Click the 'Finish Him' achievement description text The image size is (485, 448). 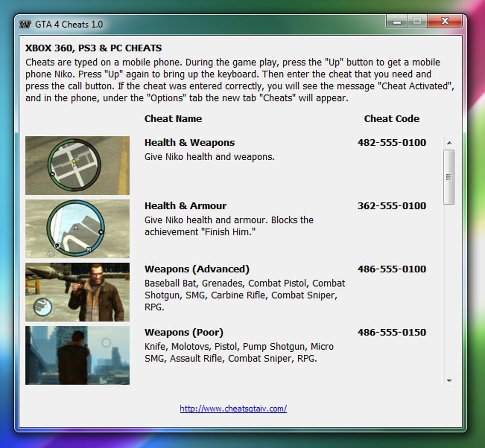click(x=229, y=226)
